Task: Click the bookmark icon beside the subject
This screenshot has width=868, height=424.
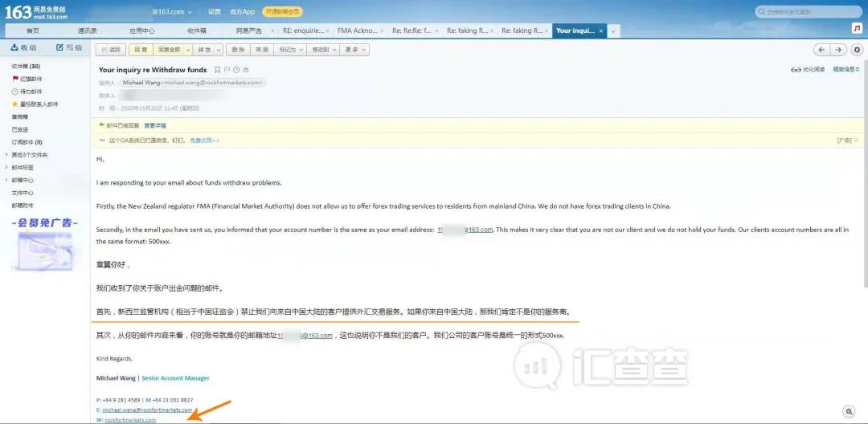Action: 218,70
